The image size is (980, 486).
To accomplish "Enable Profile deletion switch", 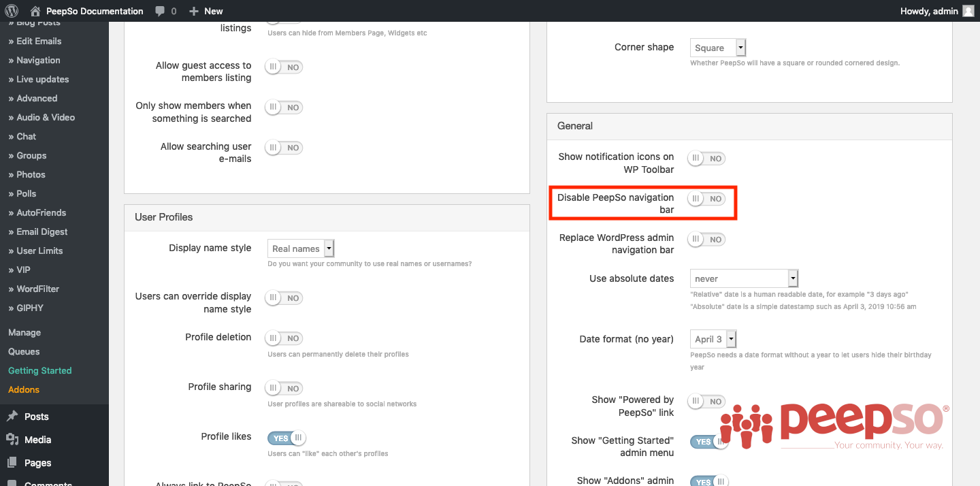I will [284, 338].
